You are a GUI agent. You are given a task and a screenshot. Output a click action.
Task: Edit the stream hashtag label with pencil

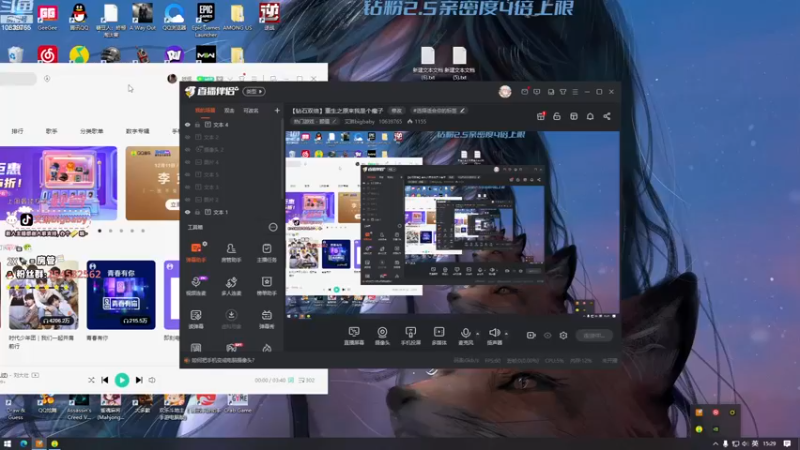pyautogui.click(x=439, y=110)
